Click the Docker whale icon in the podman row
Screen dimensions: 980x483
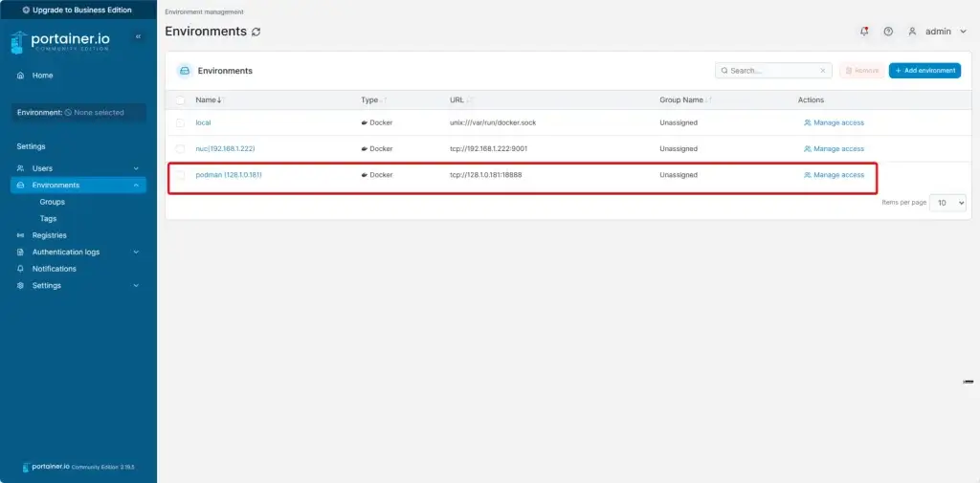click(x=365, y=176)
